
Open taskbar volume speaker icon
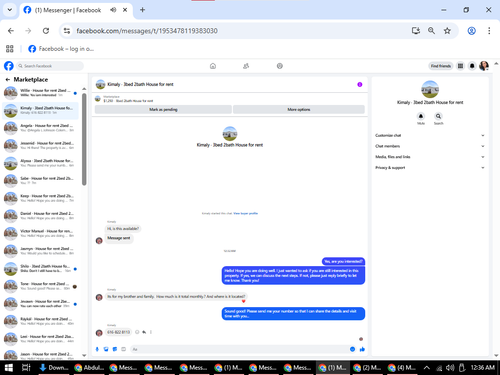click(x=450, y=368)
